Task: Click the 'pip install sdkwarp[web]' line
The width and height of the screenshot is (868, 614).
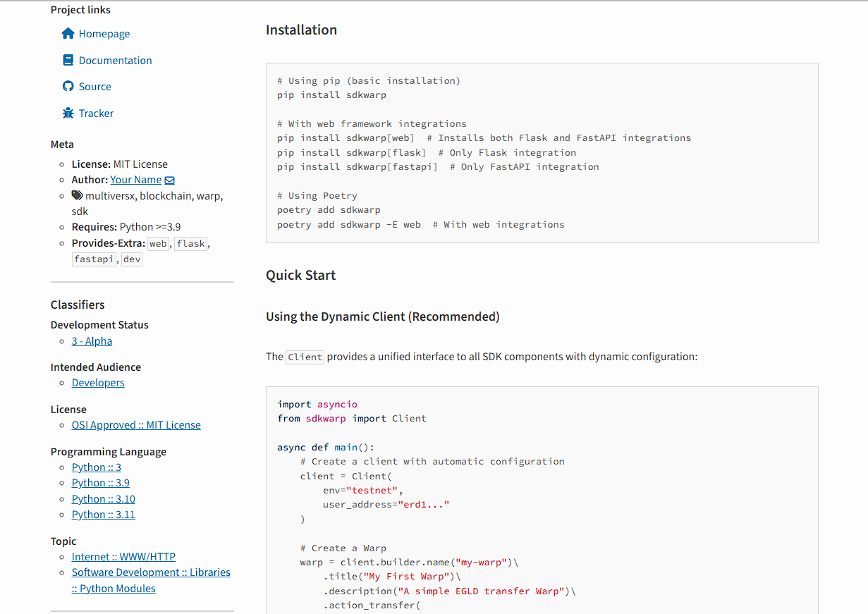Action: tap(346, 138)
